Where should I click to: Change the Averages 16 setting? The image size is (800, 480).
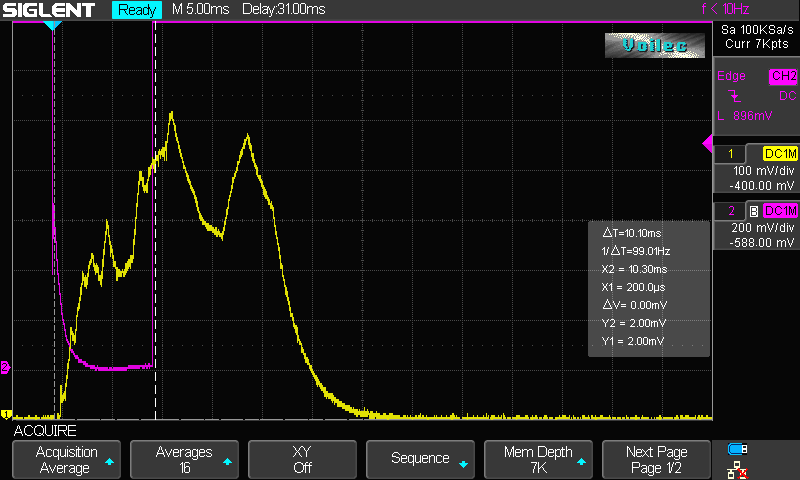point(184,460)
